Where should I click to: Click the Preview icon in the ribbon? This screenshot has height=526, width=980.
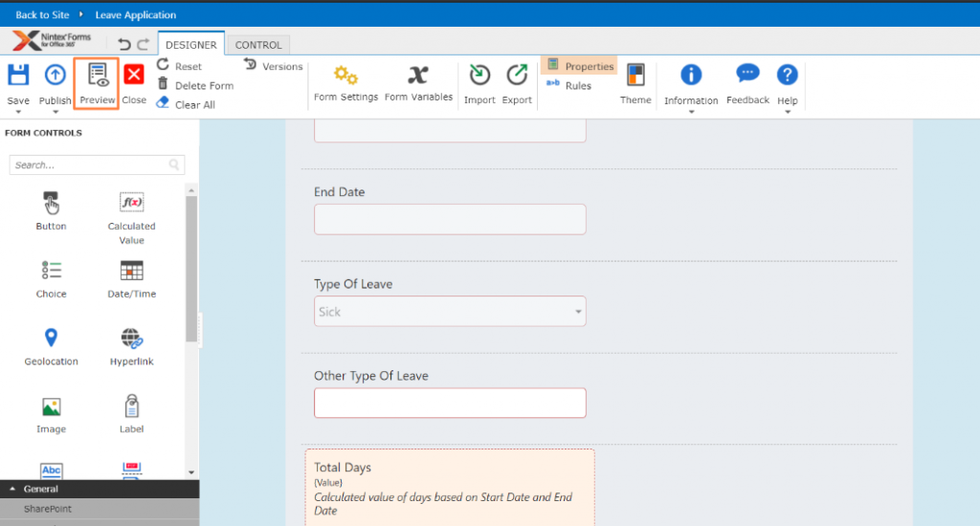tap(97, 77)
